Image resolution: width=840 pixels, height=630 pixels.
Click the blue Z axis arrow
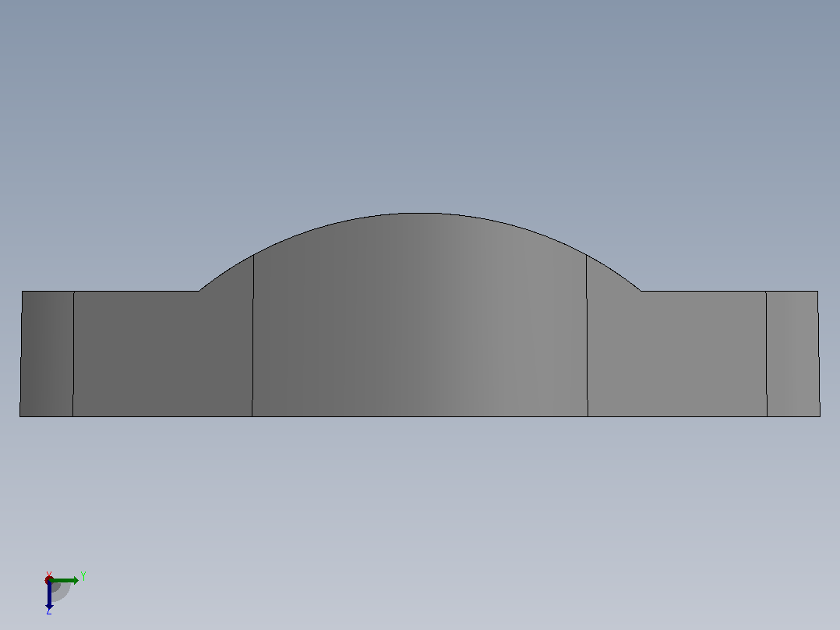49,595
